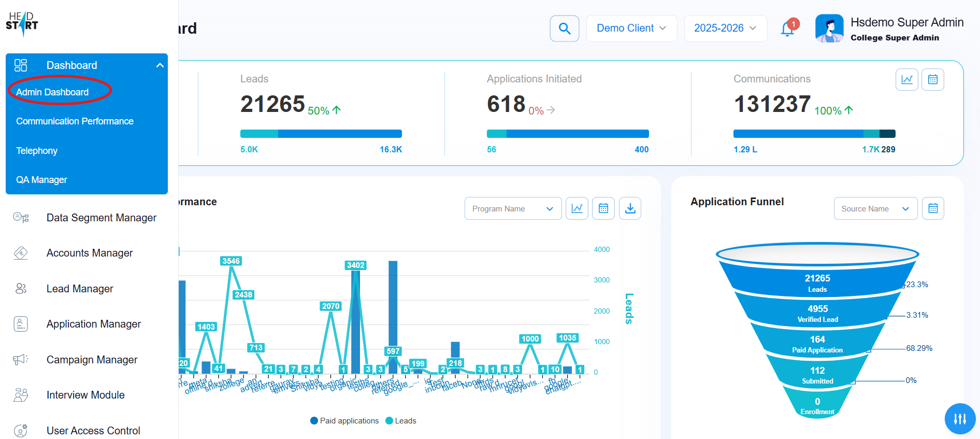Expand the Program Name dropdown
Image resolution: width=980 pixels, height=439 pixels.
512,208
